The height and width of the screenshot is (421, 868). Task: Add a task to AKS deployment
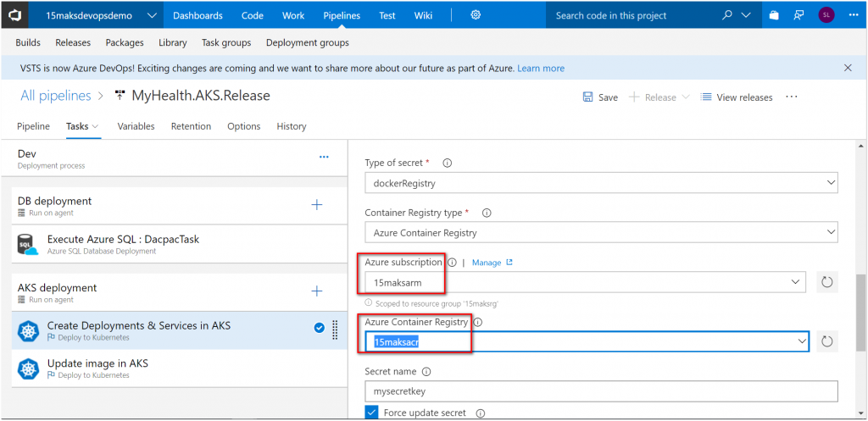[317, 291]
